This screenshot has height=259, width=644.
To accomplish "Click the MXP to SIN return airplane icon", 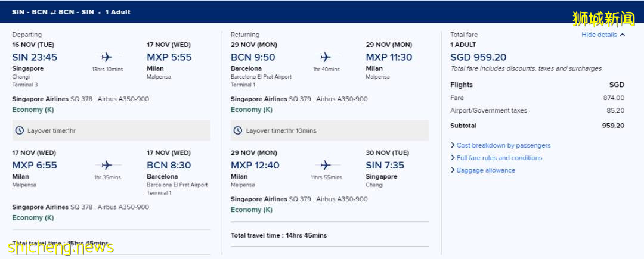I will pyautogui.click(x=326, y=165).
